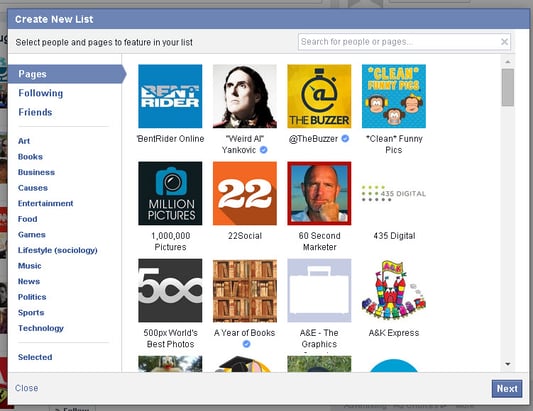Browse the Technology category
The image size is (533, 411).
coord(41,328)
